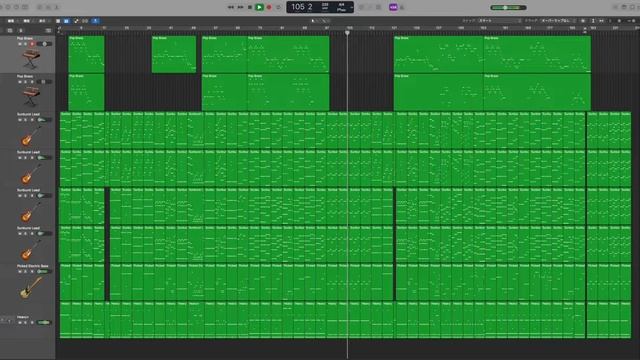Select the first Pop Brass region on the top track

86,54
